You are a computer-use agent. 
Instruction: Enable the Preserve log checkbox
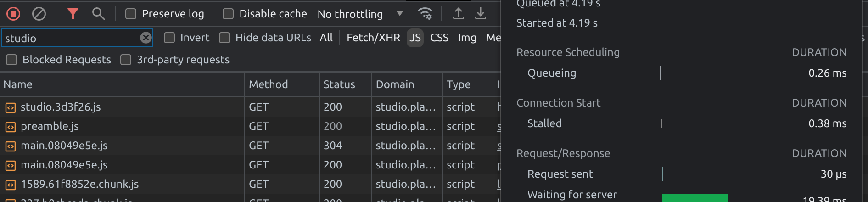coord(131,14)
